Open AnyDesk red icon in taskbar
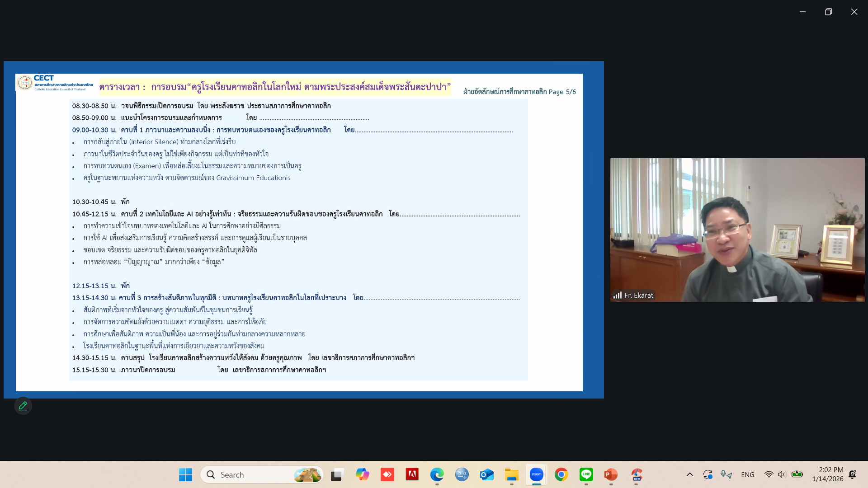Image resolution: width=868 pixels, height=488 pixels. pos(387,474)
